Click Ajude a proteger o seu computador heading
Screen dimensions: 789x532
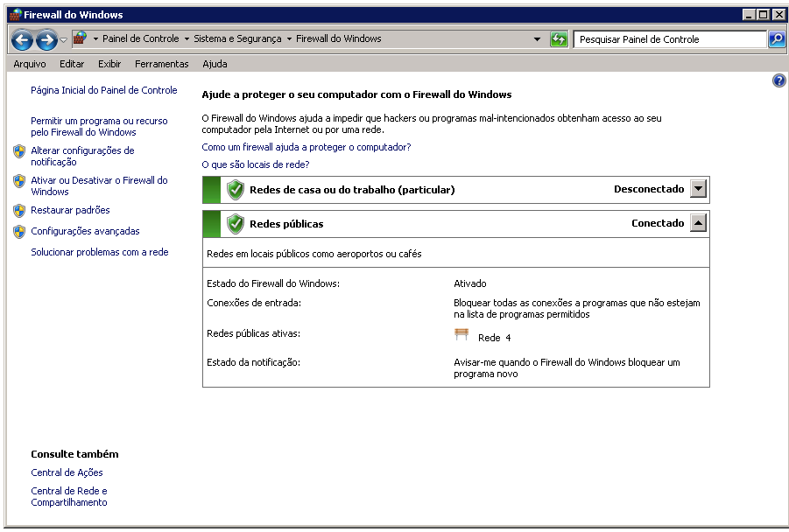(x=356, y=94)
